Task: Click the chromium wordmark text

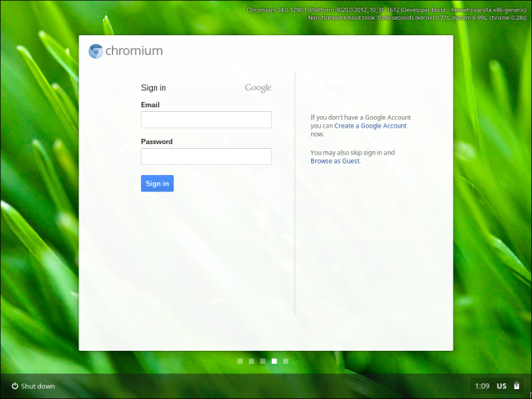Action: (x=134, y=51)
